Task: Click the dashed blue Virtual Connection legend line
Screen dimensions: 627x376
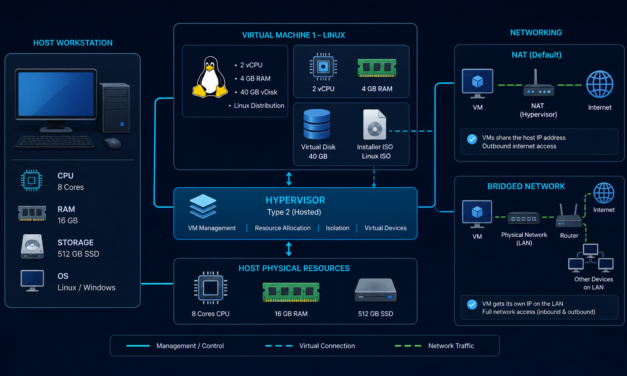Action: 279,346
